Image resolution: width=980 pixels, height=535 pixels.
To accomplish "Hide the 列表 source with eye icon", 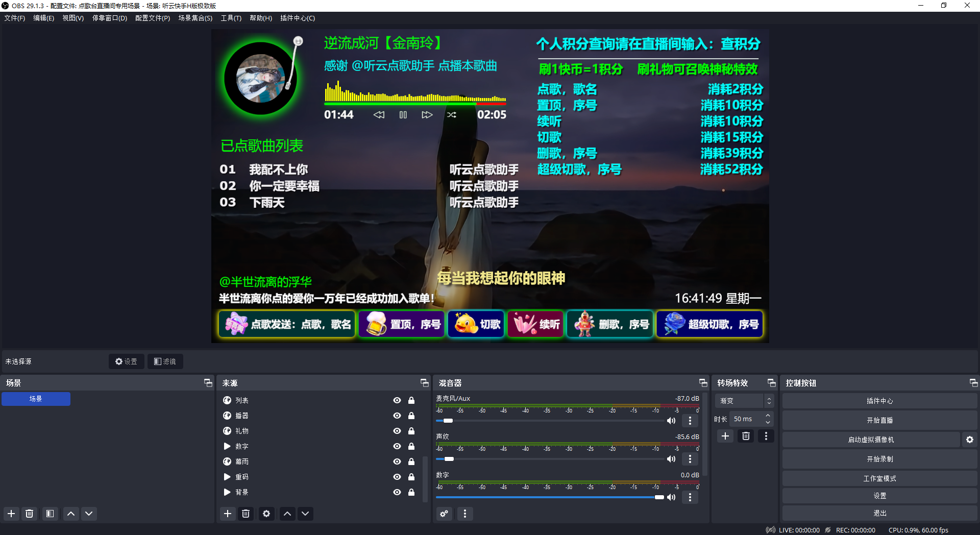I will click(x=397, y=400).
